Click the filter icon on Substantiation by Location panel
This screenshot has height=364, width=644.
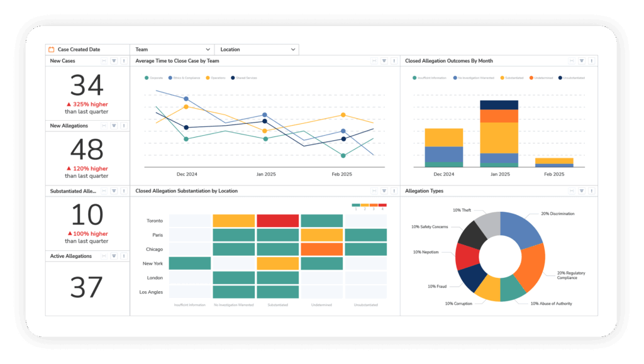pyautogui.click(x=384, y=190)
